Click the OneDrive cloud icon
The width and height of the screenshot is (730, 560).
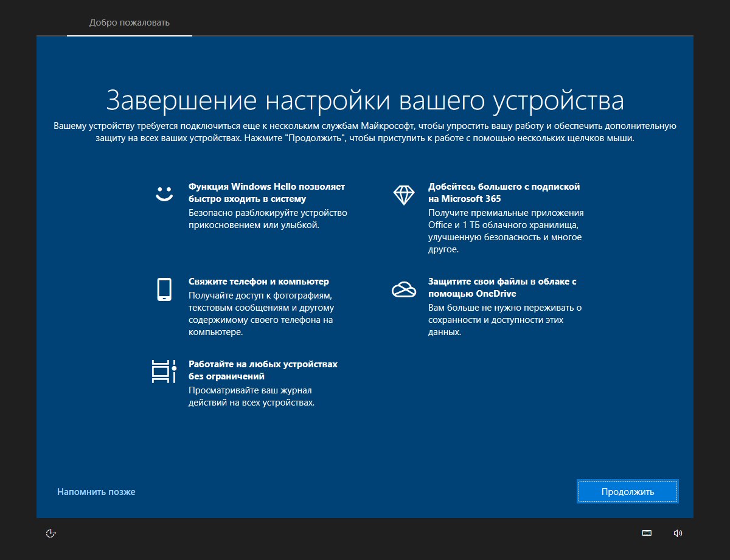403,289
